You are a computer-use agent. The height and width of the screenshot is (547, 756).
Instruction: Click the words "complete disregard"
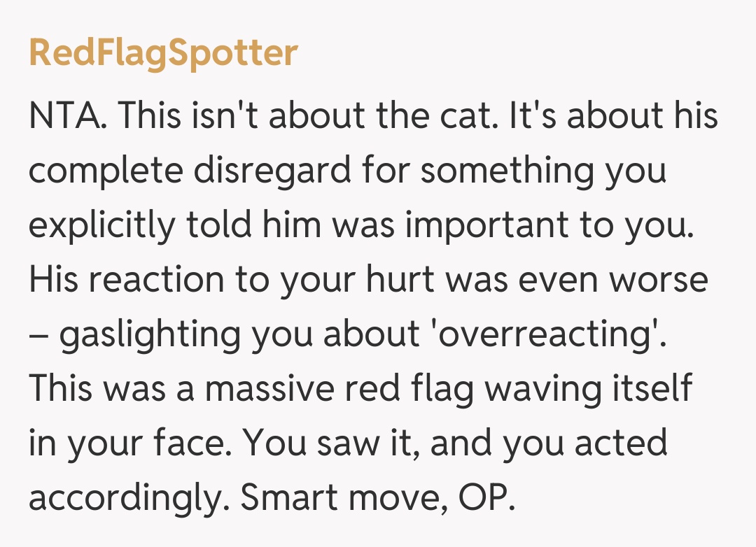(188, 171)
